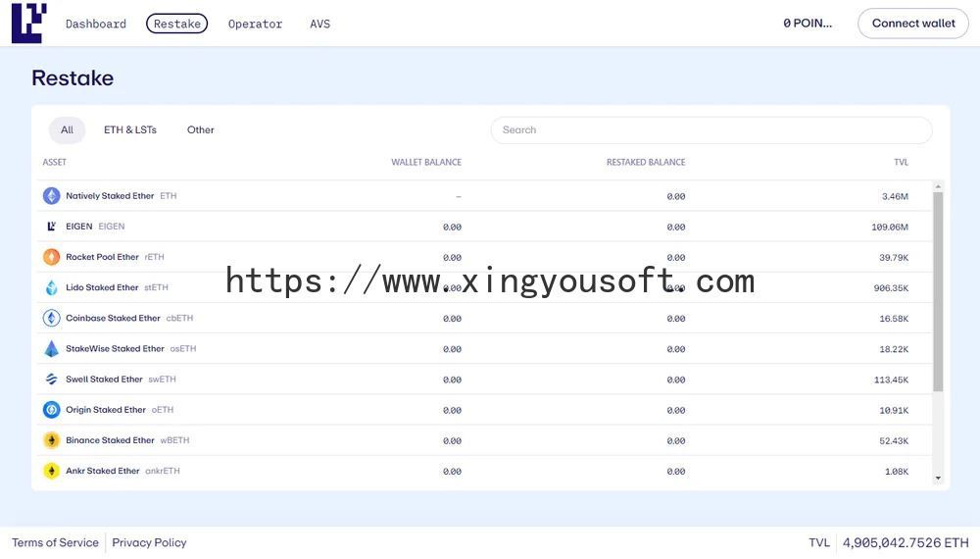Go to the Operator section

[x=255, y=24]
